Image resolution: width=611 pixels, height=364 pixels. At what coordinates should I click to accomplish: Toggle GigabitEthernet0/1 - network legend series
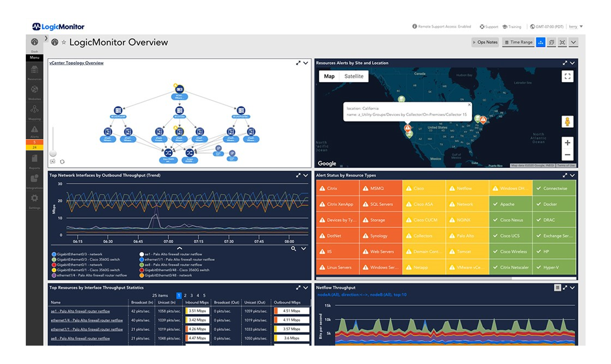[77, 265]
